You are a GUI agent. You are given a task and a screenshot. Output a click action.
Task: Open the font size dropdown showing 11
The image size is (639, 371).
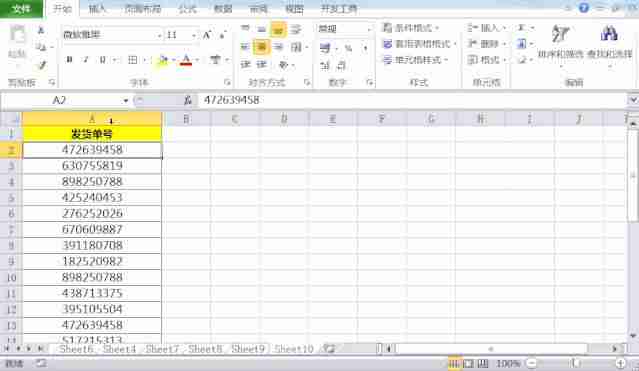click(194, 35)
